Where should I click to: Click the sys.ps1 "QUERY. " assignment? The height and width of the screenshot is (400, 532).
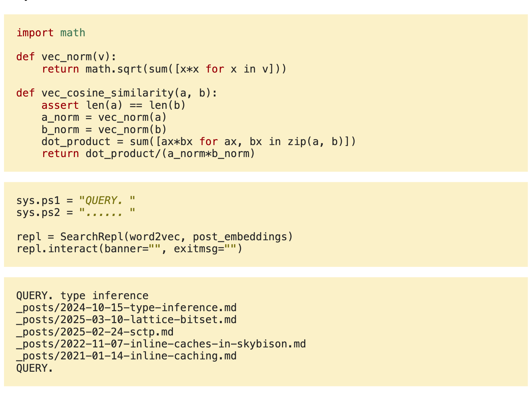pos(76,200)
